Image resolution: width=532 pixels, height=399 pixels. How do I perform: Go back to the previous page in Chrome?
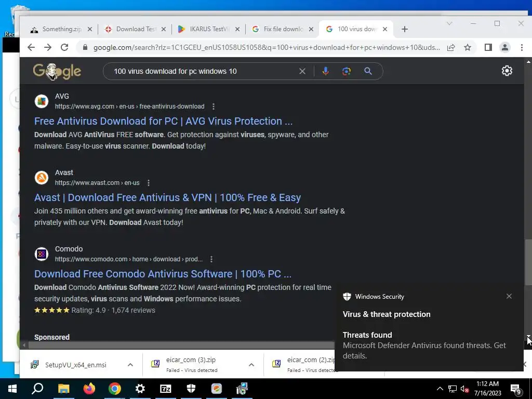(x=31, y=47)
